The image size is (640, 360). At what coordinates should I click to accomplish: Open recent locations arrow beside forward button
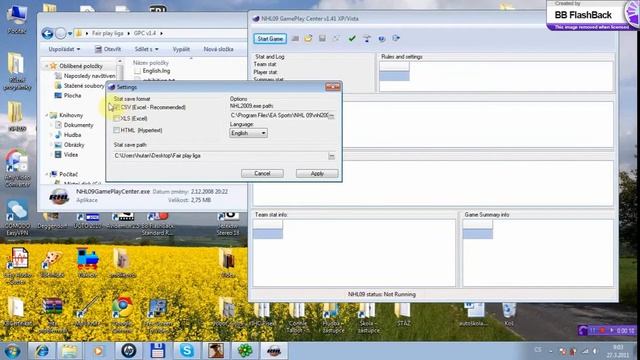[x=70, y=33]
